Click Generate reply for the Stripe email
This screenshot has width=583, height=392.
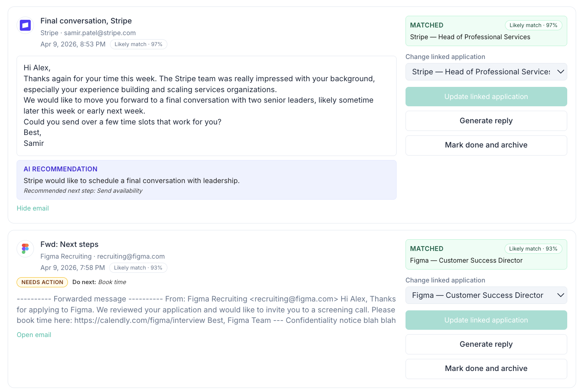point(486,120)
